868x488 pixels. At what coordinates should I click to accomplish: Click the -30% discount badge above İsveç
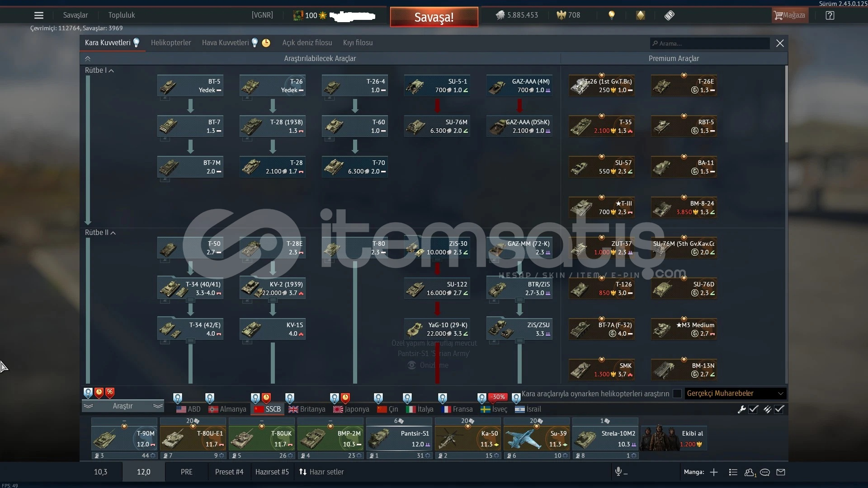pos(498,397)
